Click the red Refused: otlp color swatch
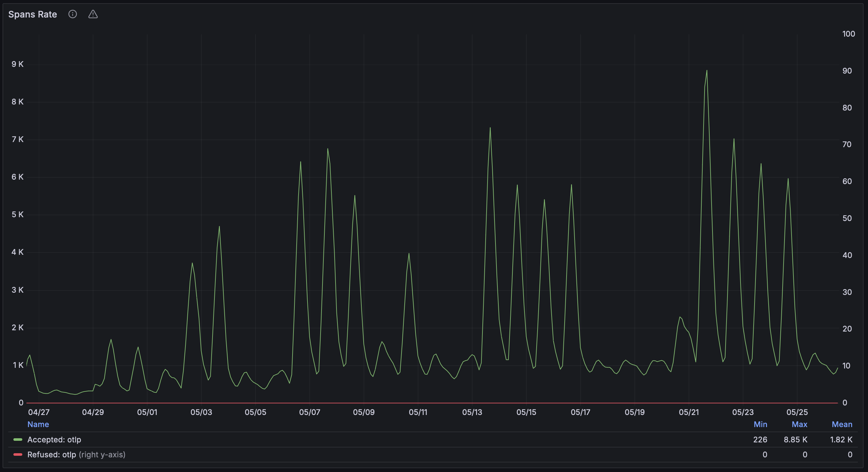The height and width of the screenshot is (472, 868). 18,455
